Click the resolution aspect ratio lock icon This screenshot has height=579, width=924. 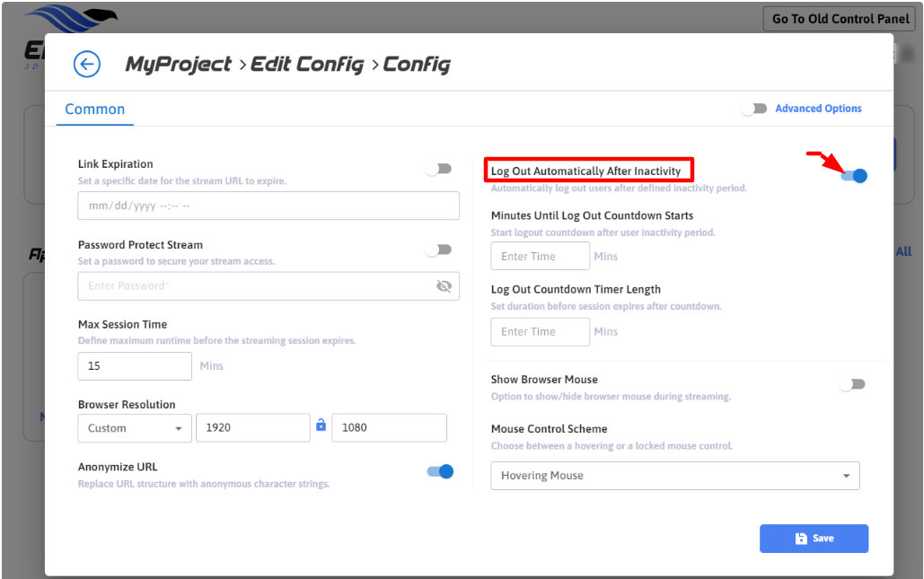321,425
